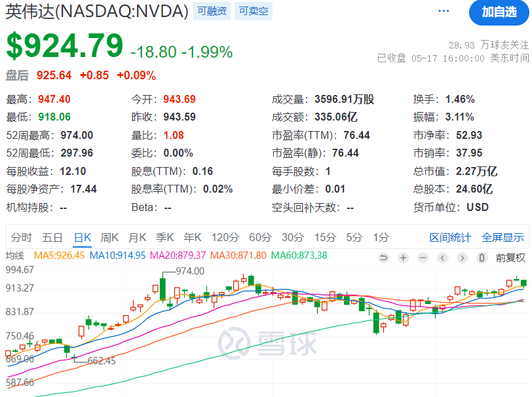The width and height of the screenshot is (532, 397).
Task: Open the more options '...' menu
Action: (445, 12)
